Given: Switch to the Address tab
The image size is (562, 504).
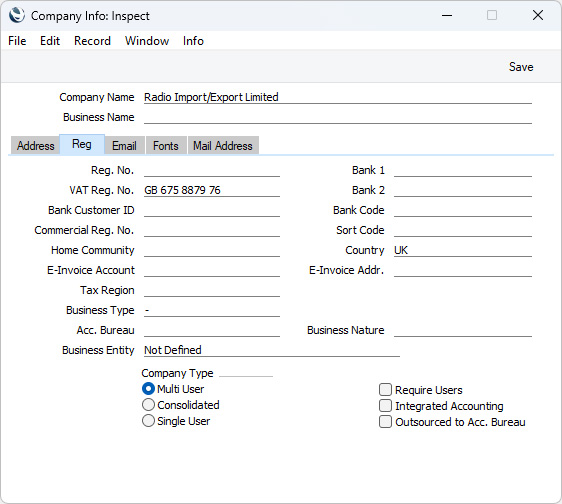Looking at the screenshot, I should coord(35,146).
